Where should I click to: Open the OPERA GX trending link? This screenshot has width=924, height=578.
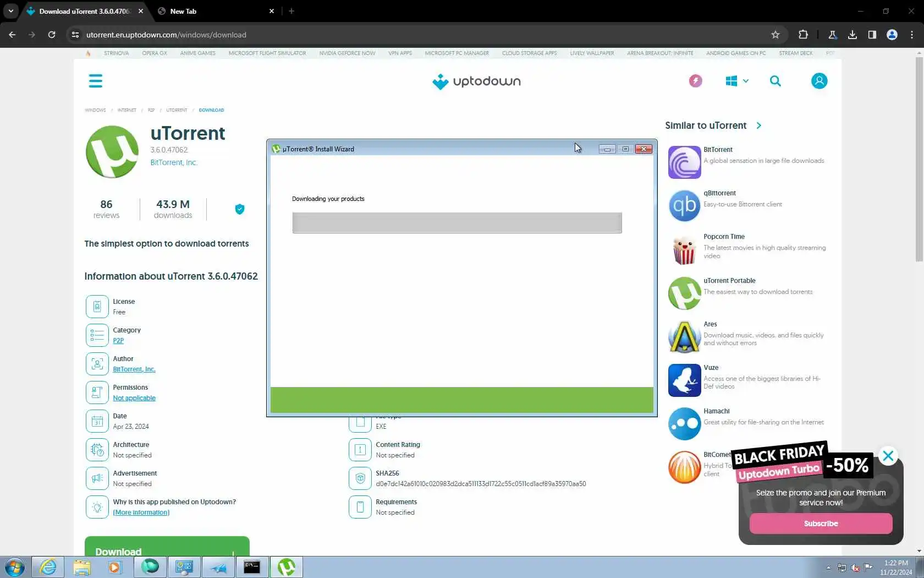click(x=155, y=53)
